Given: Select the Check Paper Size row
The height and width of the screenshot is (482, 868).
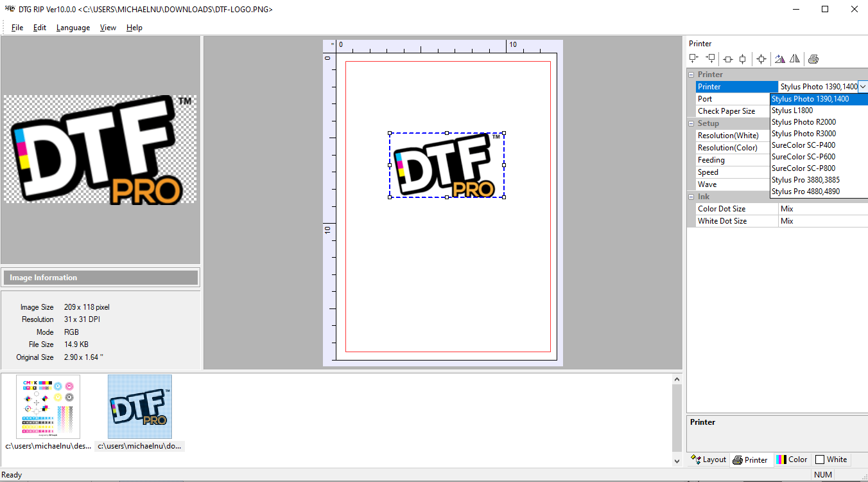Looking at the screenshot, I should point(733,111).
